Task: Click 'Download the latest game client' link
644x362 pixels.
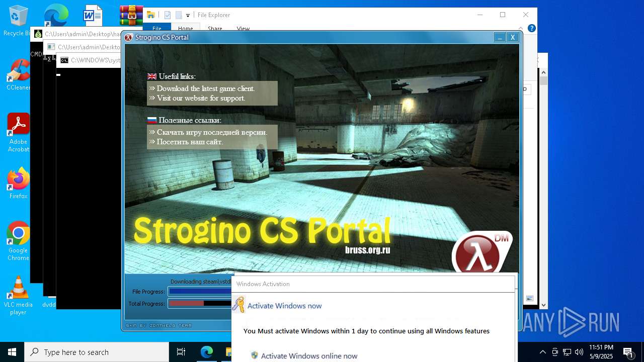Action: [206, 88]
